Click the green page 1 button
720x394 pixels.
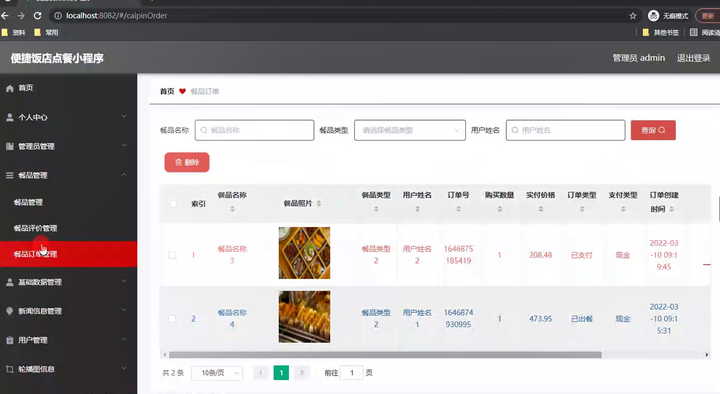281,373
